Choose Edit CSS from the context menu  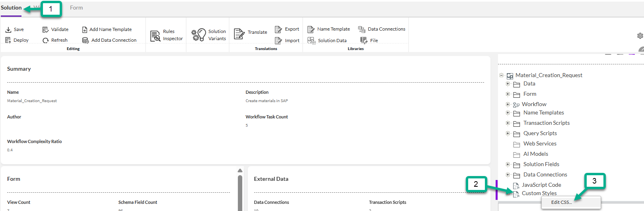click(x=561, y=202)
